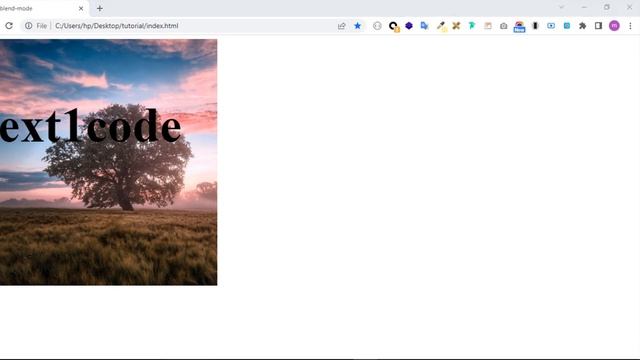This screenshot has height=360, width=640.
Task: Open the teal square extension icon
Action: click(567, 26)
